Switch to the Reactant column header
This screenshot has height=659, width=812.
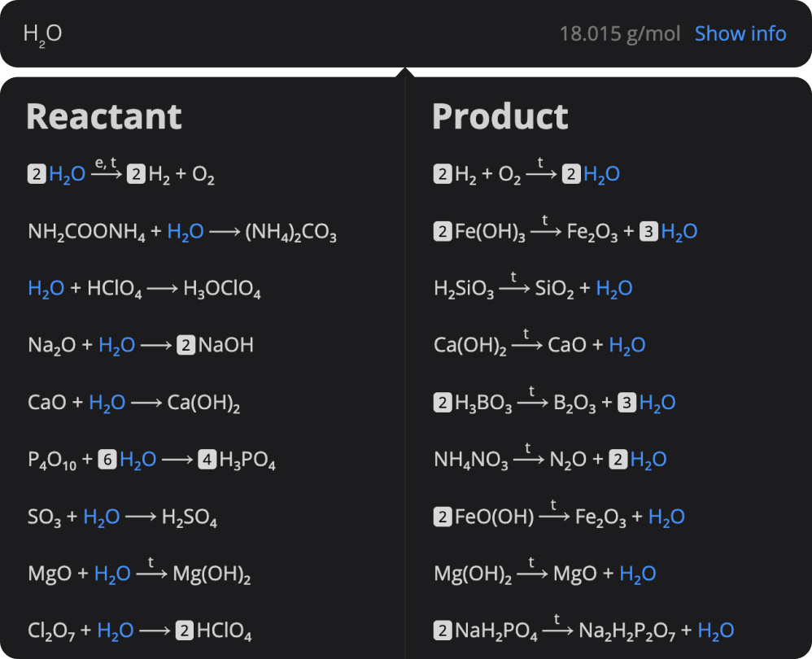pos(104,116)
